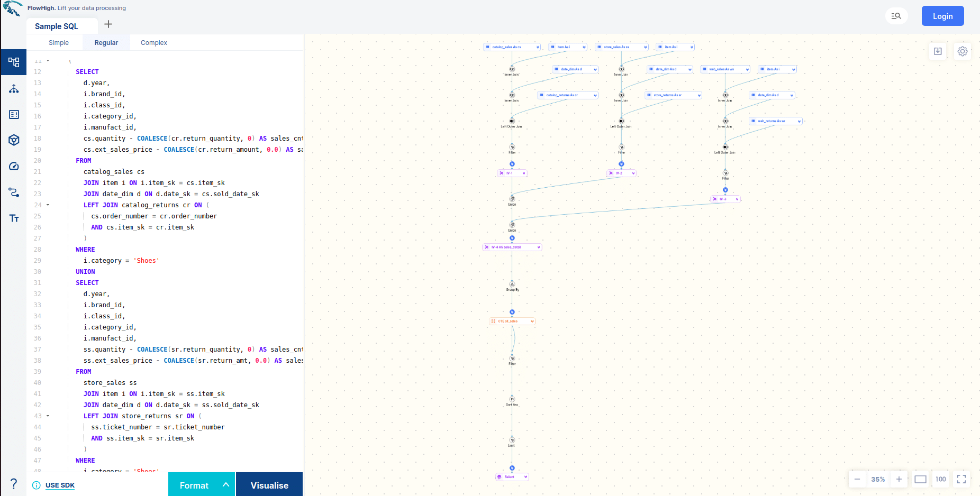980x496 pixels.
Task: Select the Sort Asc operator node
Action: (512, 401)
